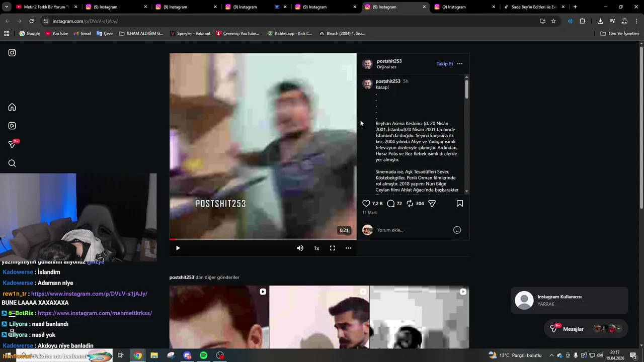
Task: Open a new browser tab
Action: (x=575, y=7)
